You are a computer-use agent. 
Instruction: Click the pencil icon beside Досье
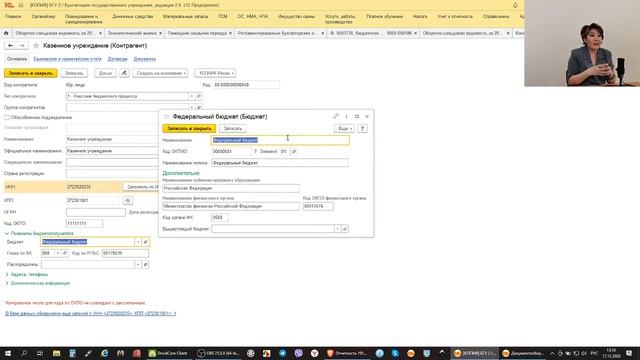124,73
